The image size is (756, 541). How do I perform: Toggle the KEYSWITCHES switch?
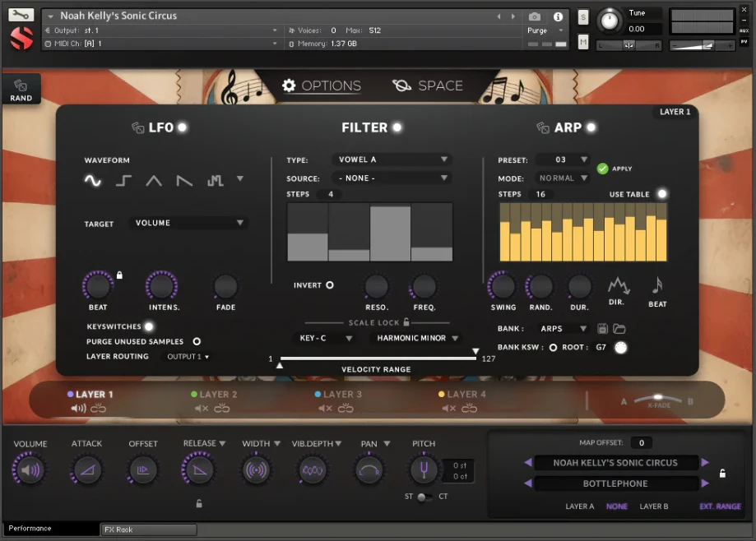tap(149, 326)
